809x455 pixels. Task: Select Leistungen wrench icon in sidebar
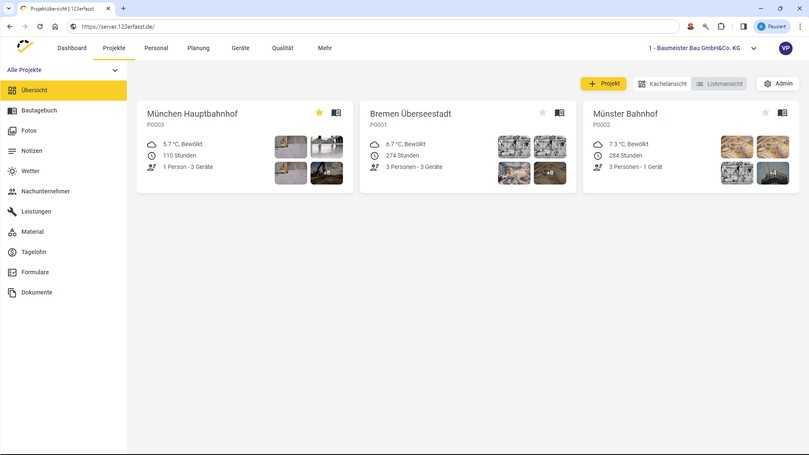click(12, 211)
